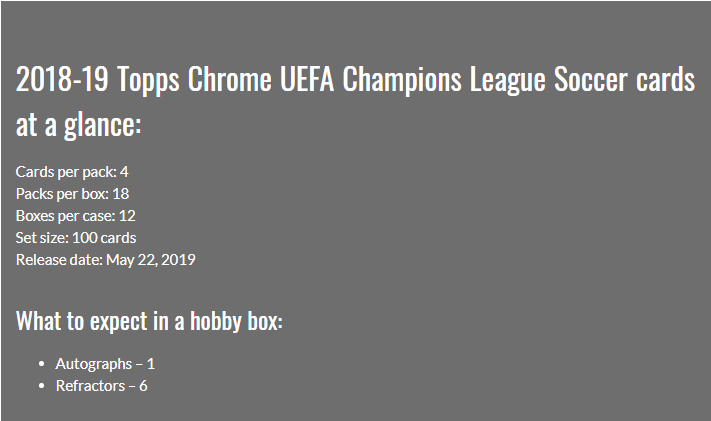Image resolution: width=711 pixels, height=421 pixels.
Task: Click the word 'cards' ending the title line
Action: pyautogui.click(x=666, y=79)
